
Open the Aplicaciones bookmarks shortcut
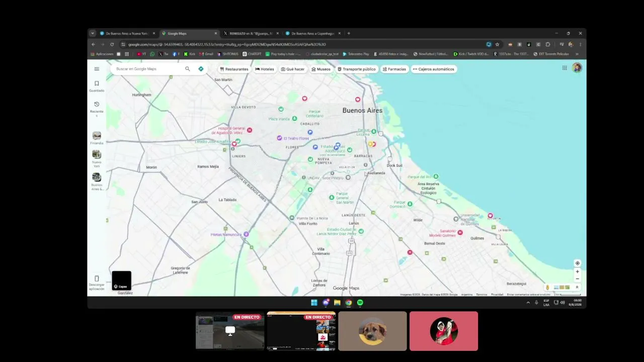click(x=102, y=54)
